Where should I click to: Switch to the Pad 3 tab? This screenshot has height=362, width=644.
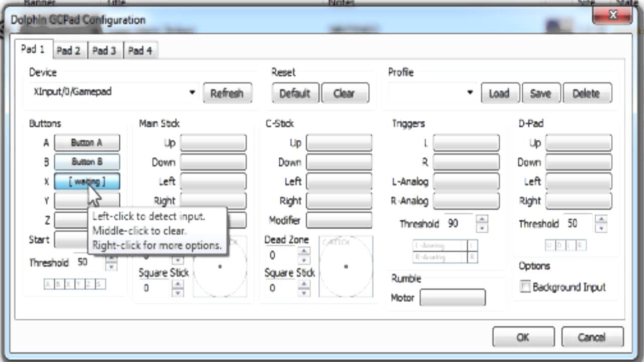104,50
